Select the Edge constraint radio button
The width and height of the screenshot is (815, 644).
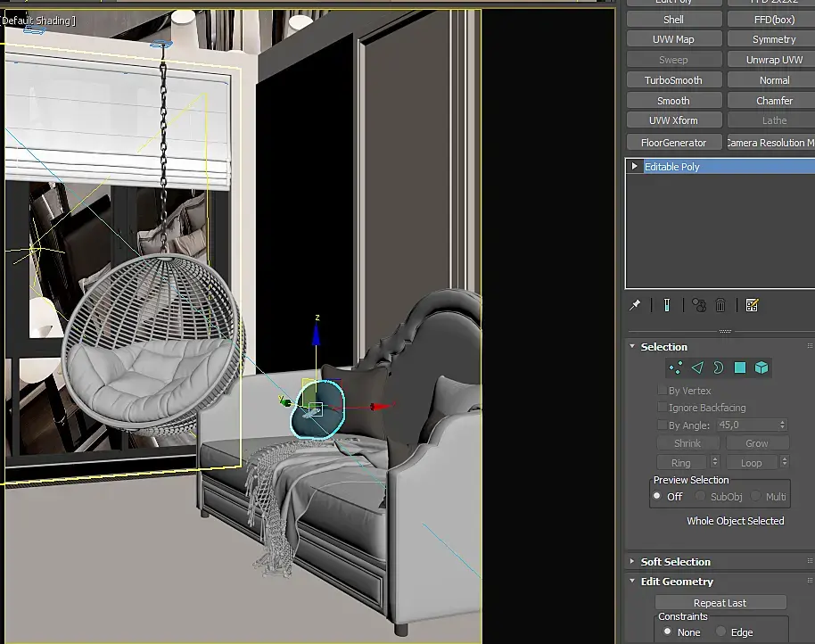point(720,632)
